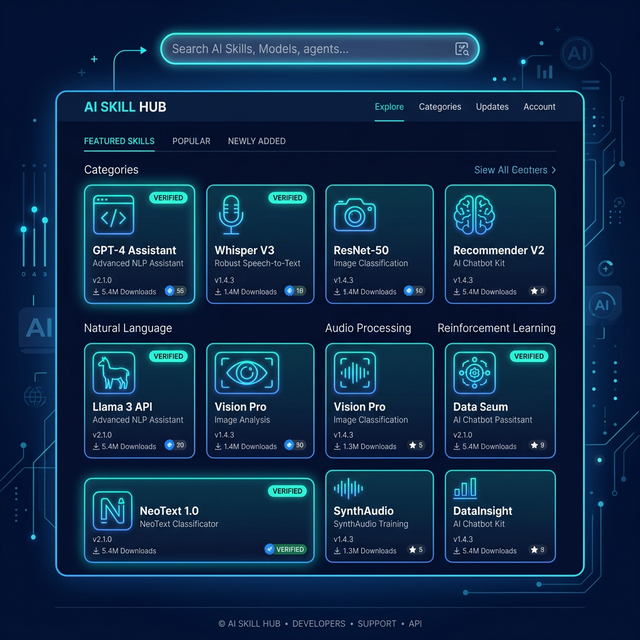Open the Llama 3 API card title
This screenshot has width=640, height=640.
(122, 407)
